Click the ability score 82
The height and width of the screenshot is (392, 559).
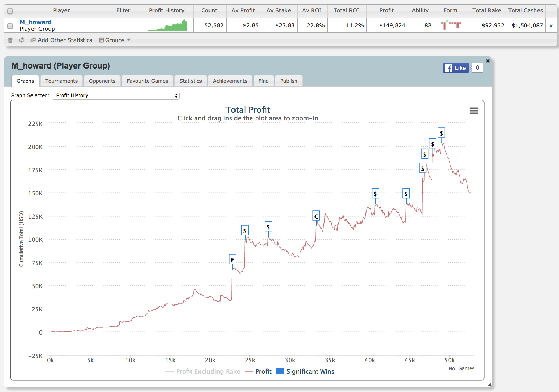428,26
